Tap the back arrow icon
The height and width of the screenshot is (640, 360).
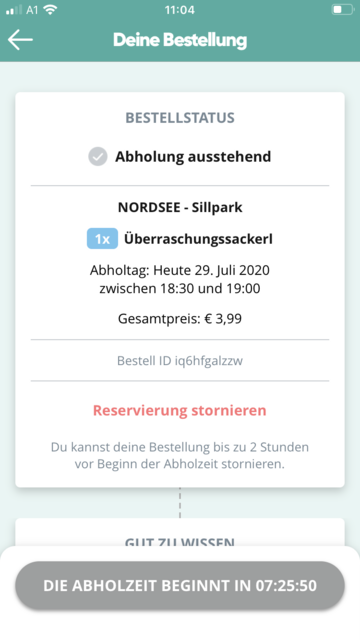pos(20,40)
